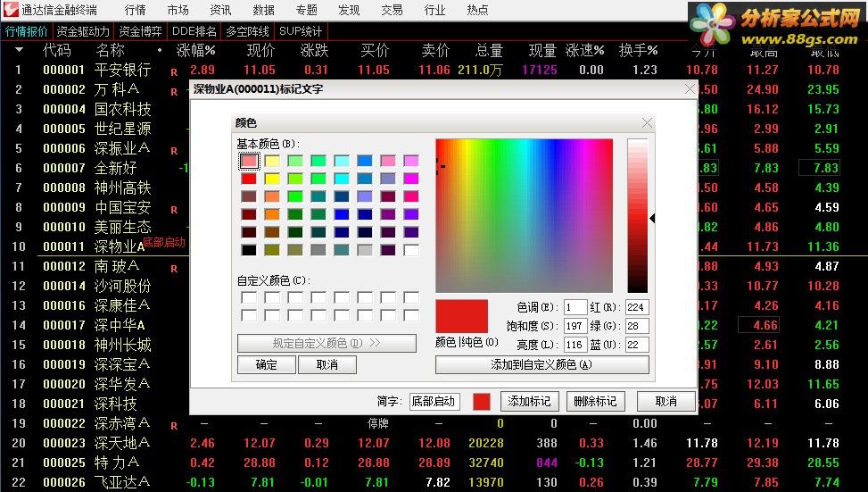Viewport: 868px width, 492px height.
Task: Open the 资讯 menu
Action: pos(220,10)
